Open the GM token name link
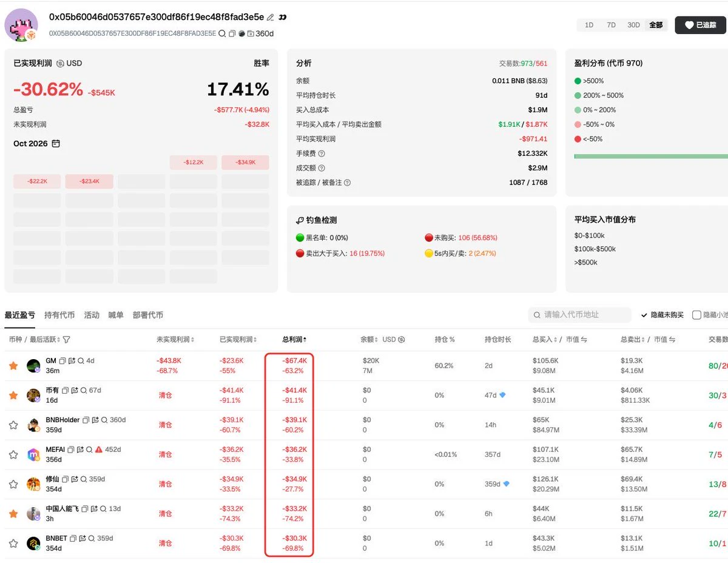The width and height of the screenshot is (728, 563). click(51, 361)
